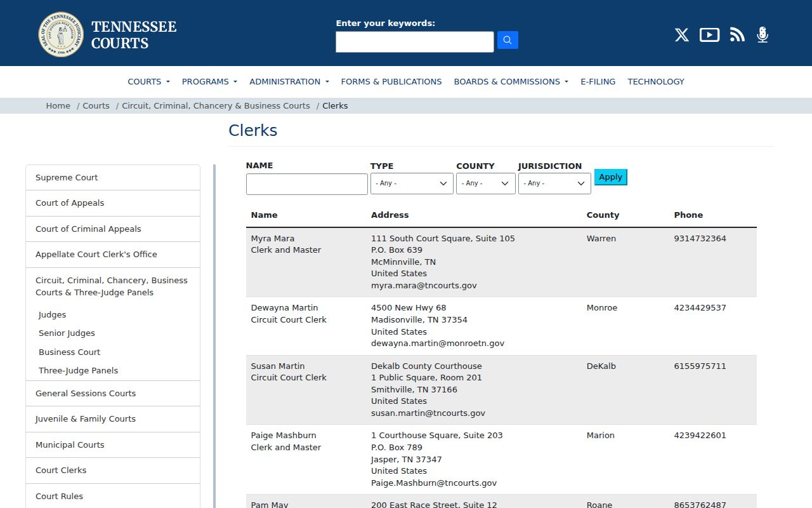Open General Sessions Courts sidebar link
The height and width of the screenshot is (508, 812).
pos(113,394)
